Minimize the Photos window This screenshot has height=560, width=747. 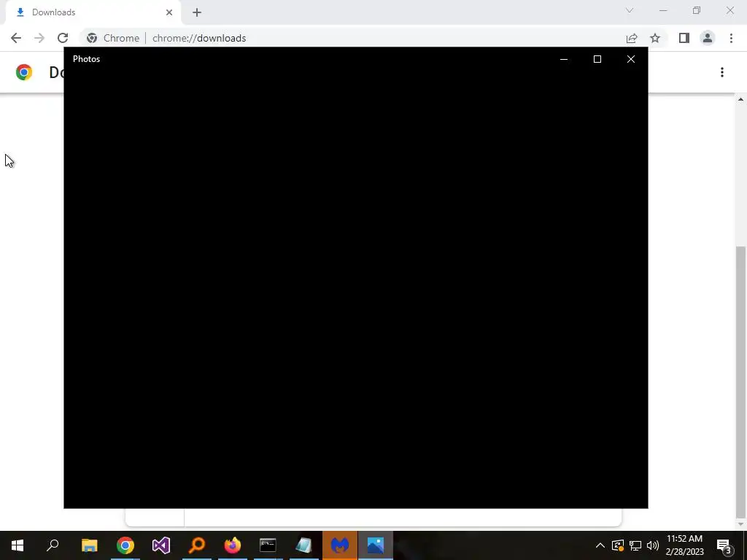tap(564, 59)
